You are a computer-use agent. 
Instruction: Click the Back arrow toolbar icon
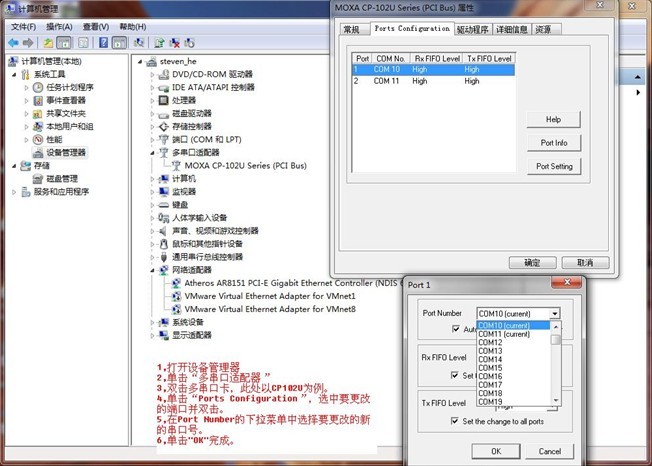(14, 43)
